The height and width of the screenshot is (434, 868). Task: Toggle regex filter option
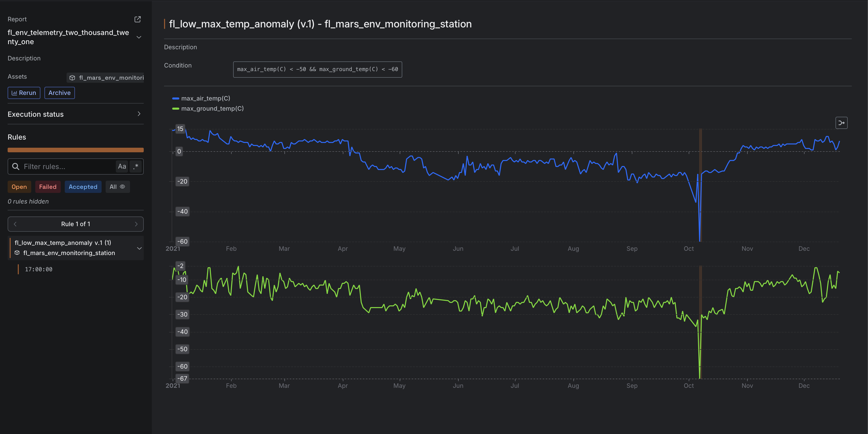point(136,166)
